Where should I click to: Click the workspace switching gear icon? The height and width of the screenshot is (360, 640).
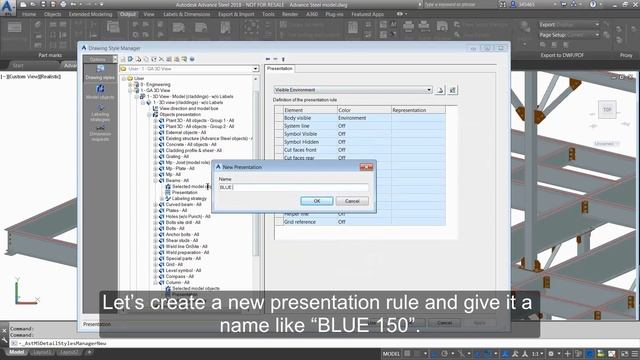click(x=551, y=354)
